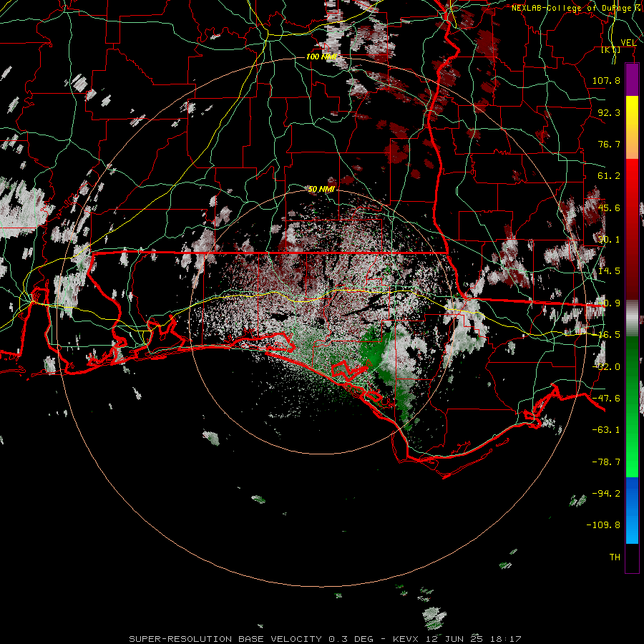Click the 30.1 velocity scale value

pyautogui.click(x=609, y=240)
